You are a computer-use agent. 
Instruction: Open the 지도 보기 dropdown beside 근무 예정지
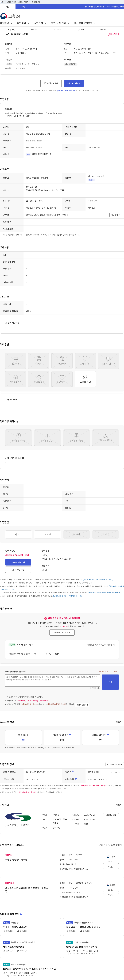tap(115, 215)
